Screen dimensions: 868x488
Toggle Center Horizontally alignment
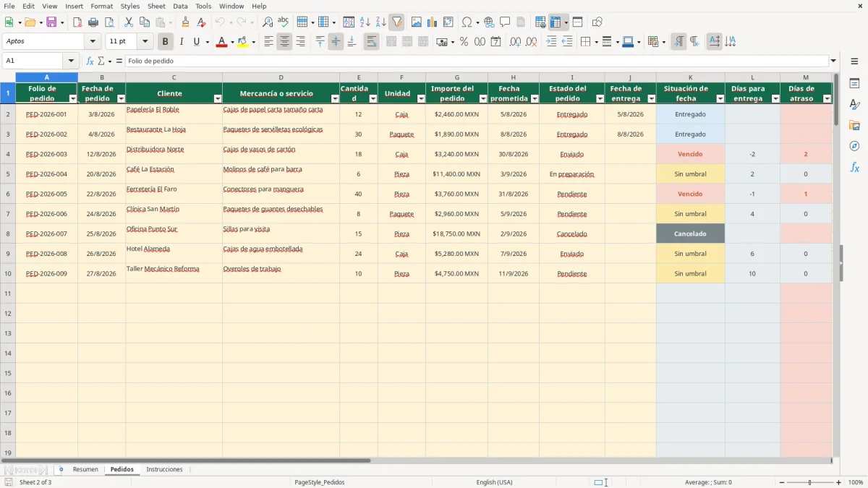click(x=284, y=42)
